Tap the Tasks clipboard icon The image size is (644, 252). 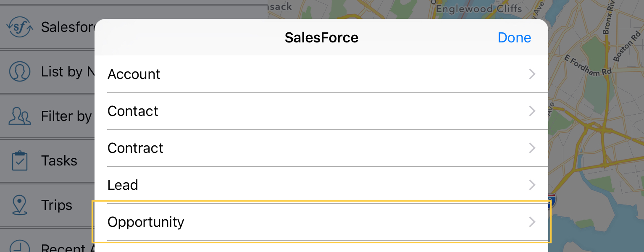(x=20, y=160)
